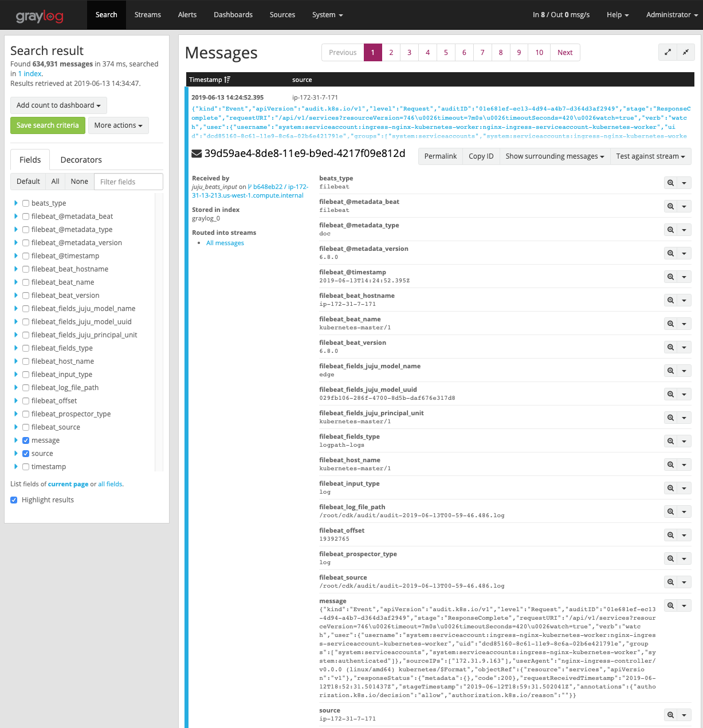This screenshot has width=703, height=728.
Task: Click the Graylog logo
Action: tap(39, 16)
